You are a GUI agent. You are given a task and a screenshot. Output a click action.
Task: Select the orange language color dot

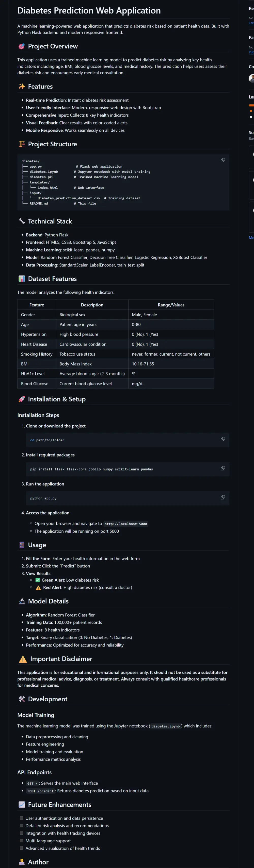[251, 111]
